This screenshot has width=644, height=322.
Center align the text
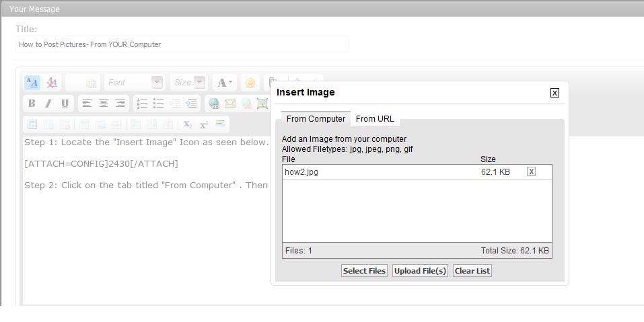104,104
